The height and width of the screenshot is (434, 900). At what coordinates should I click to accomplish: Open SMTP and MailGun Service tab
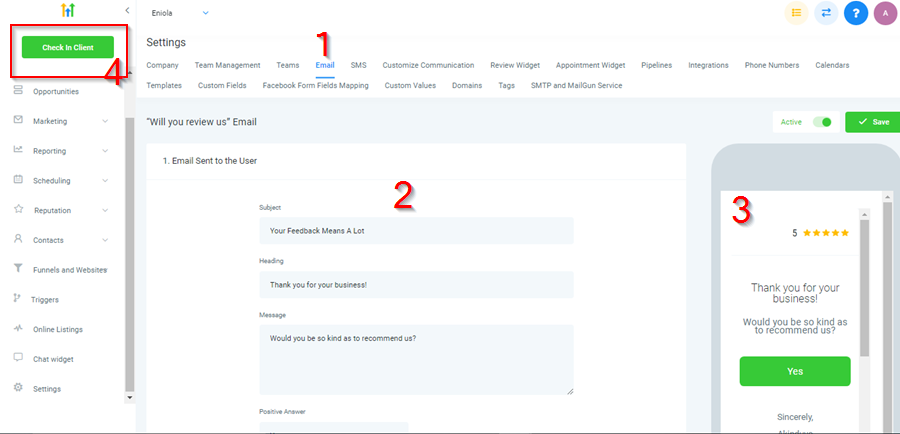(576, 86)
